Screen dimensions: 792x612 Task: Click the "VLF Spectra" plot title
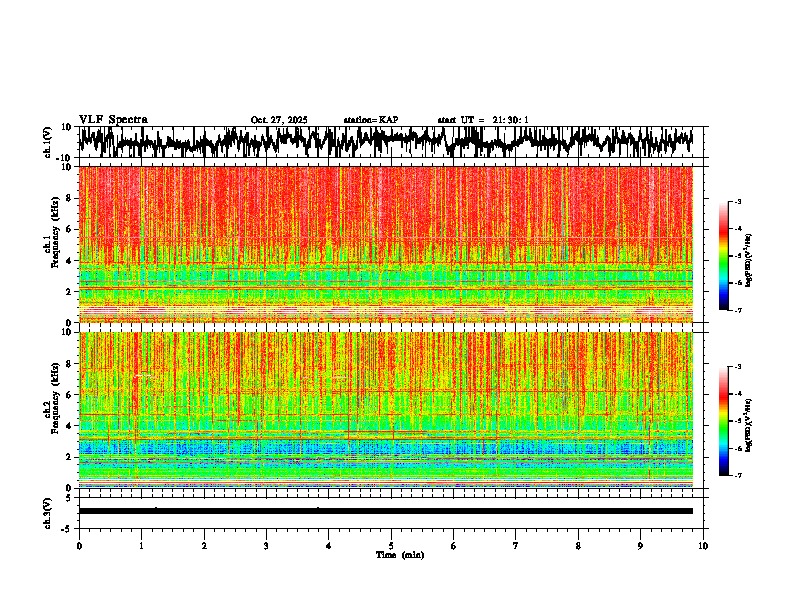pyautogui.click(x=113, y=120)
